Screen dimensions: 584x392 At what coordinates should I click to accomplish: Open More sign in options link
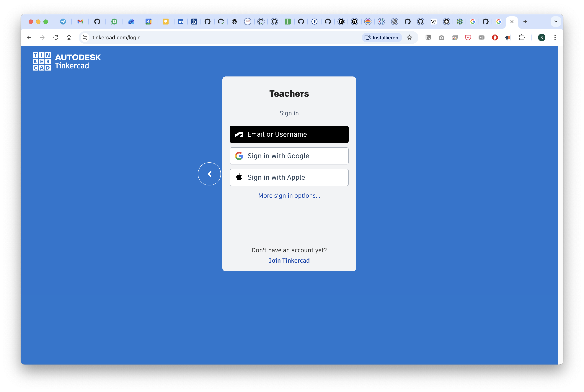pyautogui.click(x=289, y=195)
